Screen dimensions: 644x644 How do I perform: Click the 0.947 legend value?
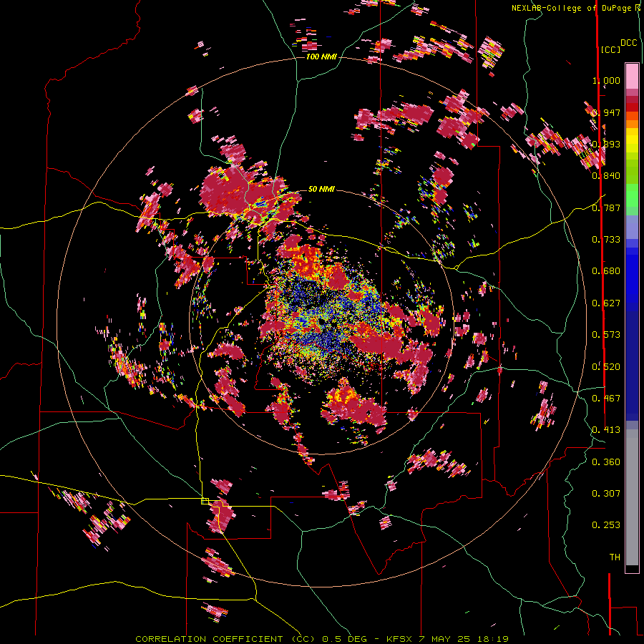pyautogui.click(x=606, y=112)
